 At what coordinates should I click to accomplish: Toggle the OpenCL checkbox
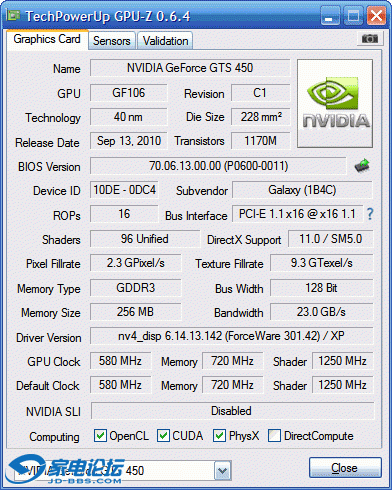(x=100, y=436)
